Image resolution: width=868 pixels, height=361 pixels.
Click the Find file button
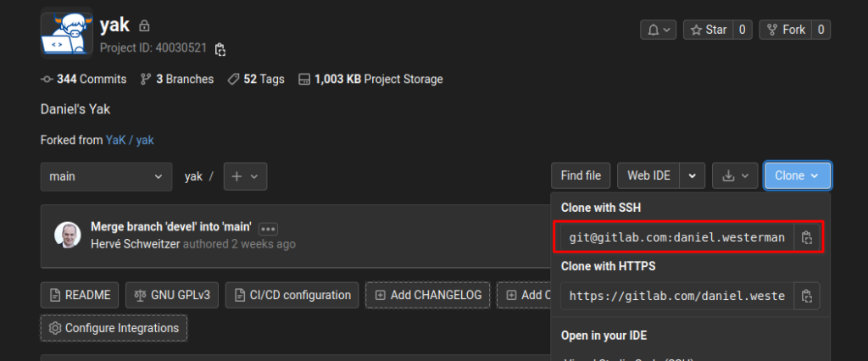pos(581,175)
